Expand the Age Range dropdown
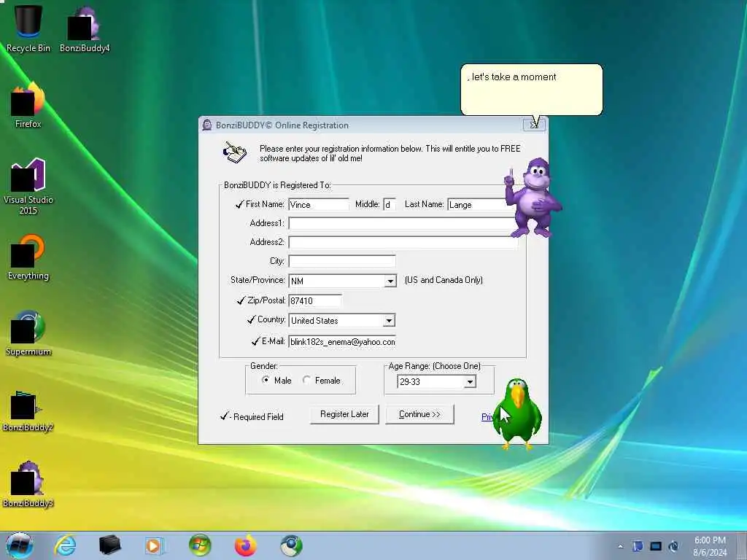 click(470, 381)
